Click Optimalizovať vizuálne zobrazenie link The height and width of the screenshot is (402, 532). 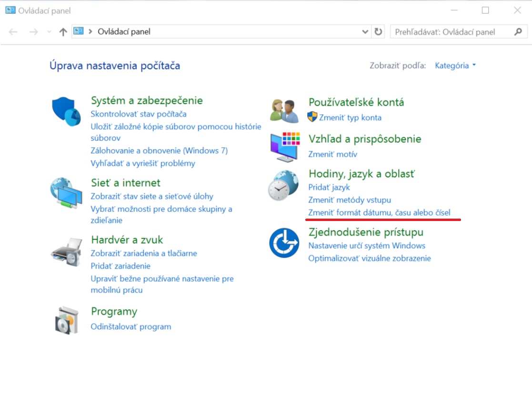[x=370, y=259]
